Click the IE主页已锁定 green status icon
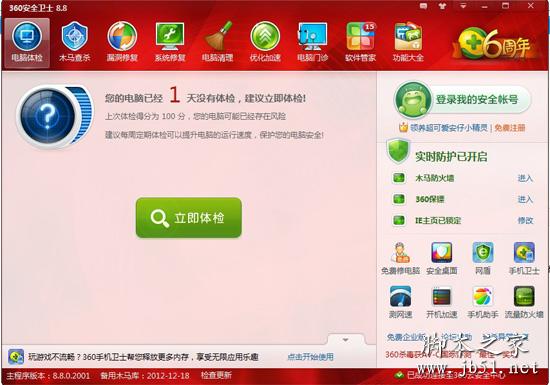Image resolution: width=550 pixels, height=385 pixels. (398, 220)
